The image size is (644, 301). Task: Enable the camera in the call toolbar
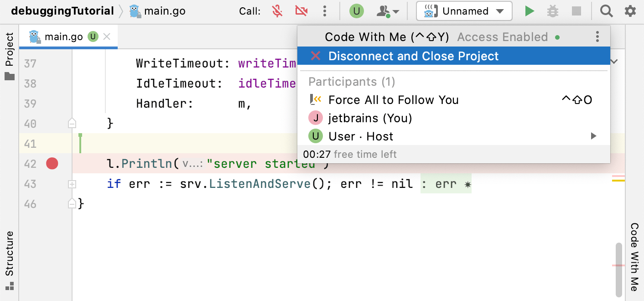coord(301,11)
